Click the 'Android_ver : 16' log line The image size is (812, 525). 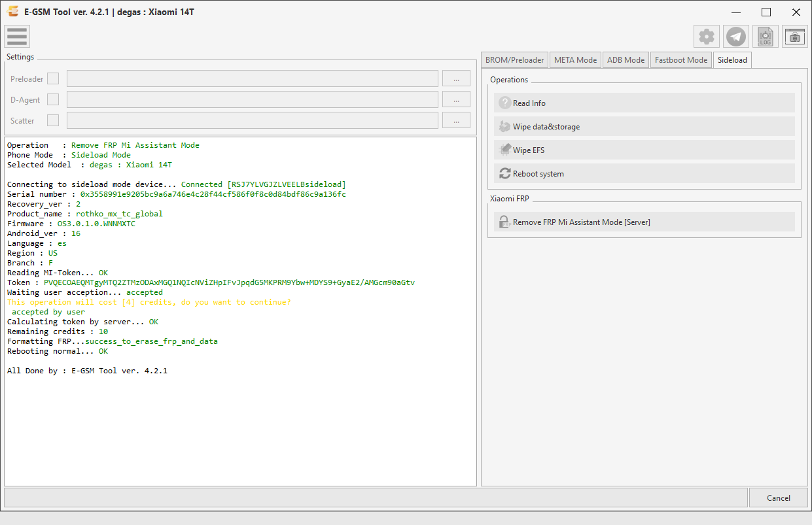pyautogui.click(x=44, y=233)
